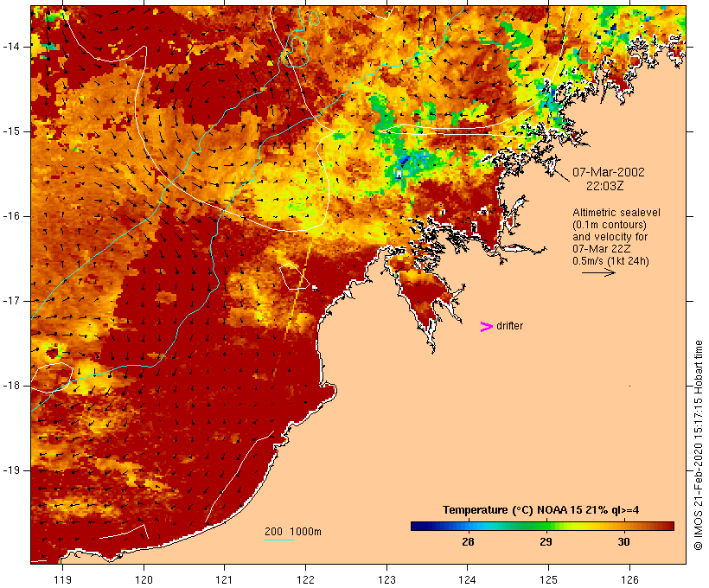
Task: Click the 'drifter' legend label
Action: [509, 326]
